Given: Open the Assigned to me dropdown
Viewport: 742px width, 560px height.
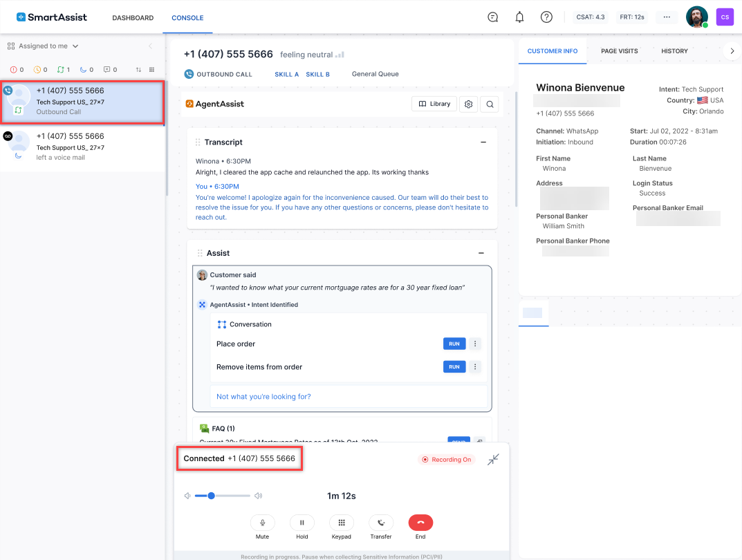Looking at the screenshot, I should pyautogui.click(x=43, y=46).
